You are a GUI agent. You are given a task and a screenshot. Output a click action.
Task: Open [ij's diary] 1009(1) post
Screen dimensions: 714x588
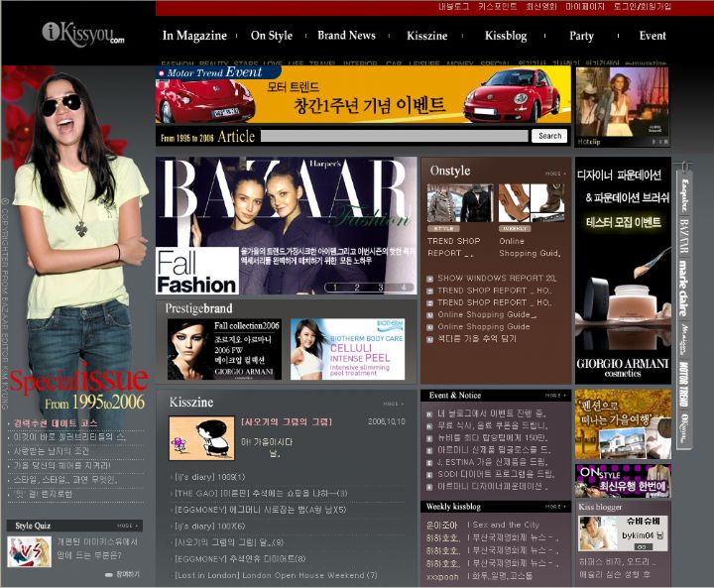coord(210,477)
